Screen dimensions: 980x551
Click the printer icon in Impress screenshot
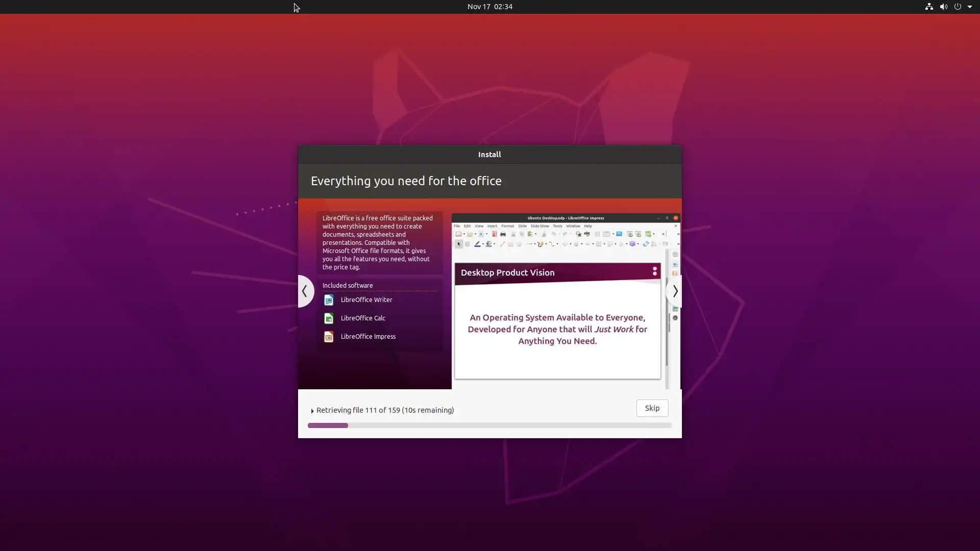tap(503, 234)
